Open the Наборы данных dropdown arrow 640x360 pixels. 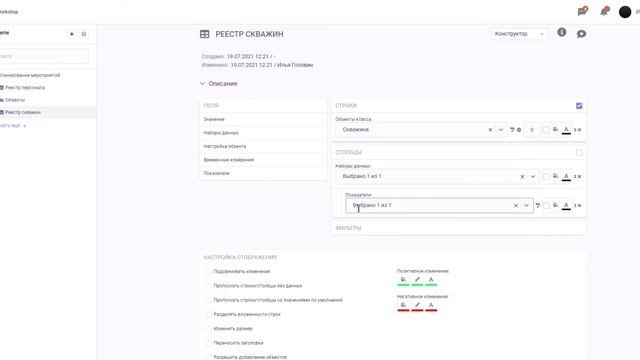(533, 177)
